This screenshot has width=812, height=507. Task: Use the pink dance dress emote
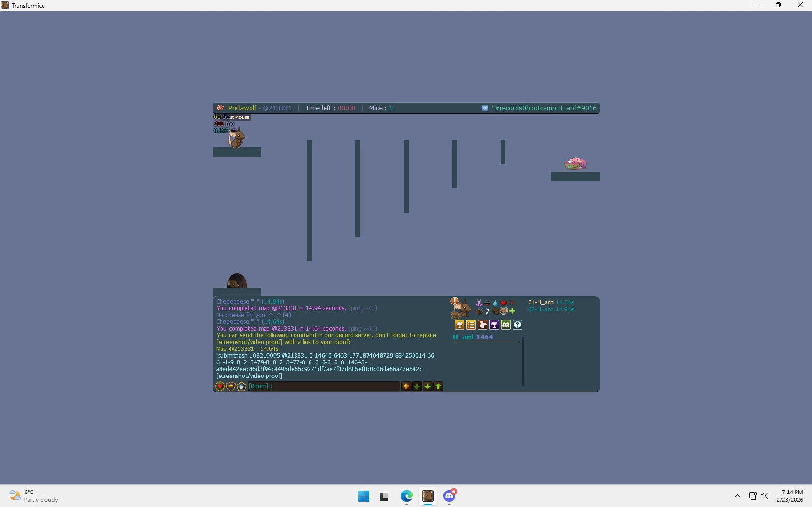pyautogui.click(x=479, y=303)
